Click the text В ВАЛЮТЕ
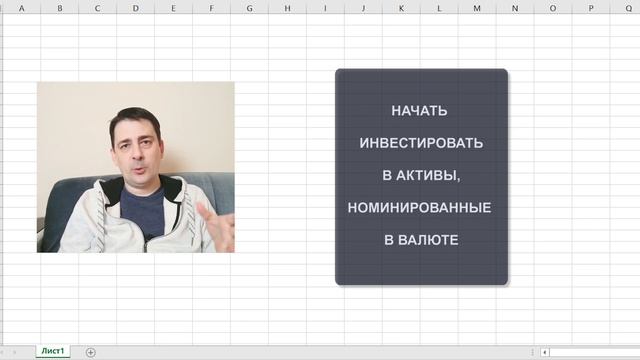This screenshot has height=360, width=640. pyautogui.click(x=421, y=240)
